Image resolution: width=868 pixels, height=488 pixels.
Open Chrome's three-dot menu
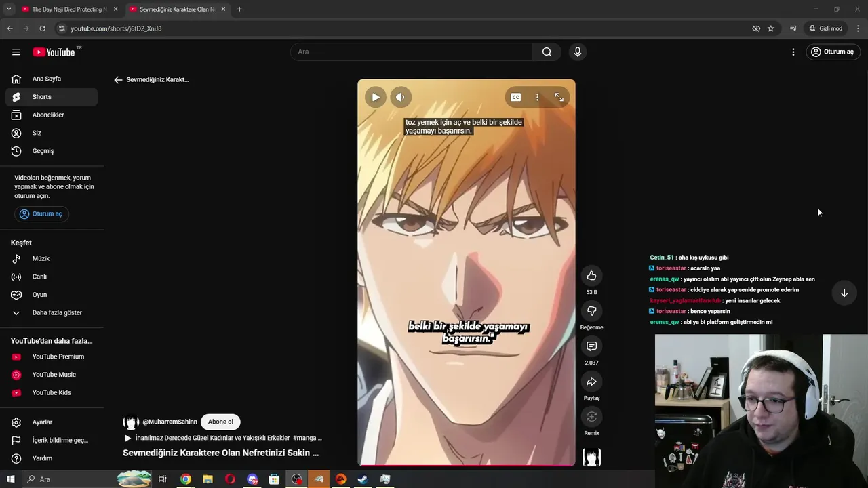pyautogui.click(x=859, y=28)
